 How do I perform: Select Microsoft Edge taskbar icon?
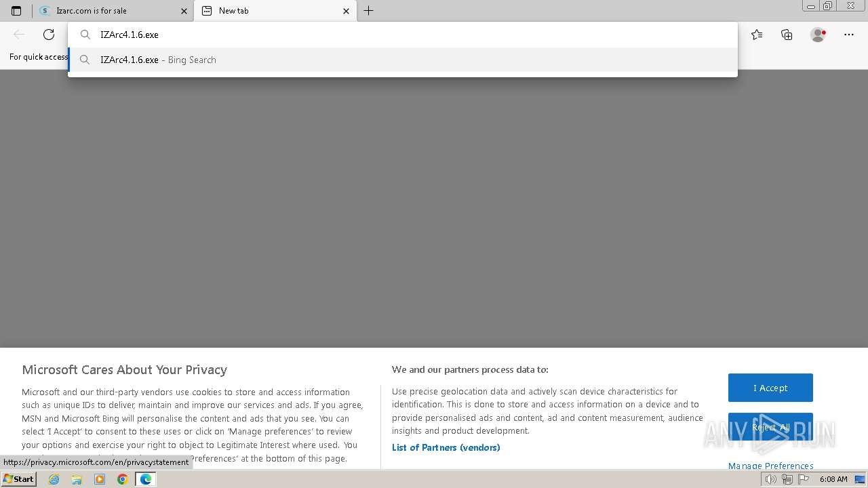[146, 479]
